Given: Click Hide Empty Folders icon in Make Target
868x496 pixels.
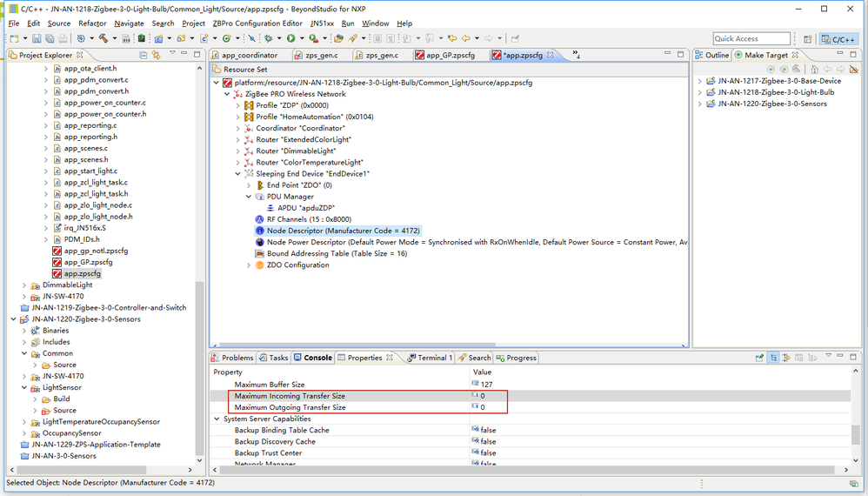Looking at the screenshot, I should [x=854, y=70].
